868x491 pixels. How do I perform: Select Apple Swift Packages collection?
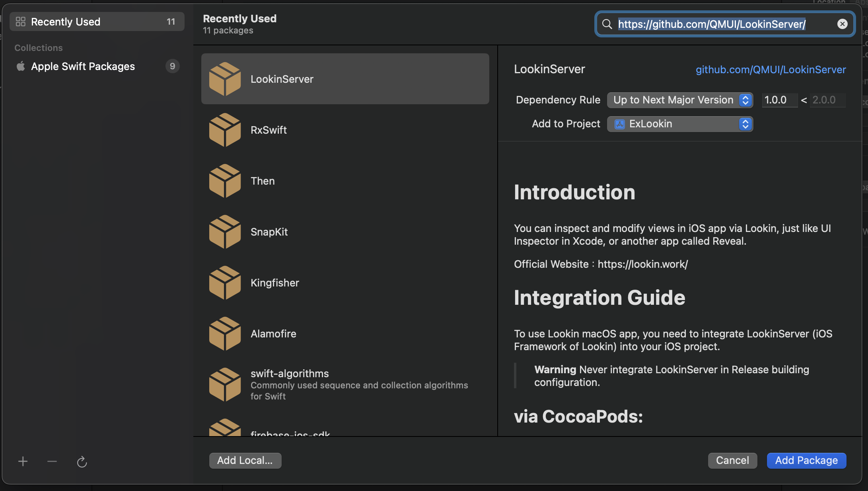click(x=83, y=66)
